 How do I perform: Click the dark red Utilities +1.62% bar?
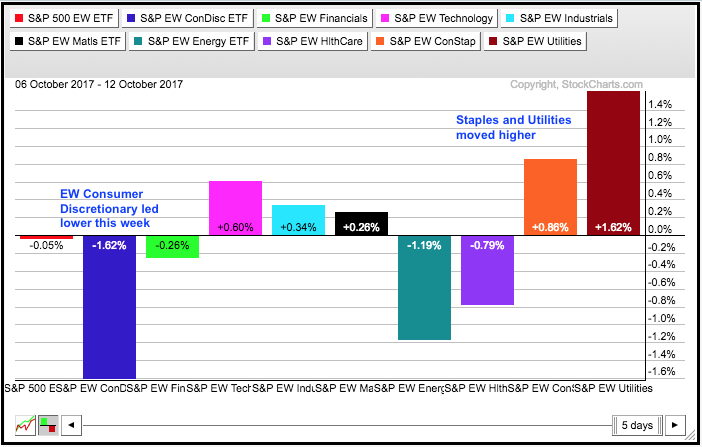613,160
